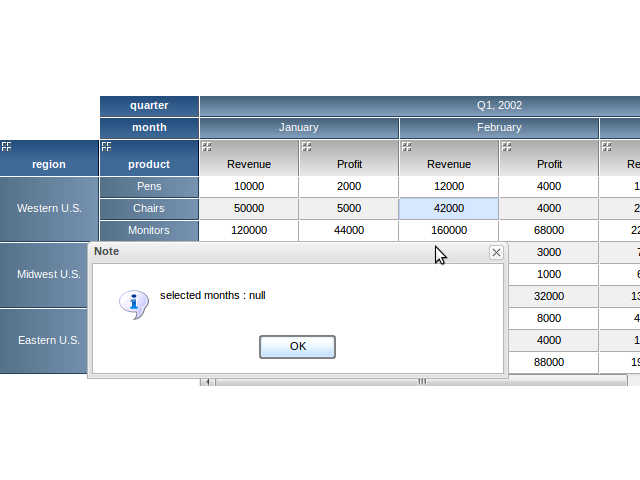640x480 pixels.
Task: Click the horizontal scrollbar's left arrow
Action: [x=205, y=381]
